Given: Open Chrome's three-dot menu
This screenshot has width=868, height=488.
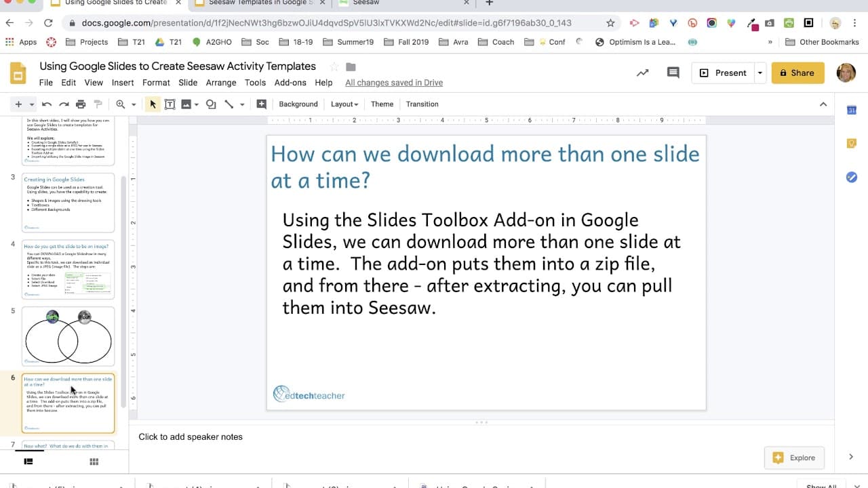Looking at the screenshot, I should point(856,23).
